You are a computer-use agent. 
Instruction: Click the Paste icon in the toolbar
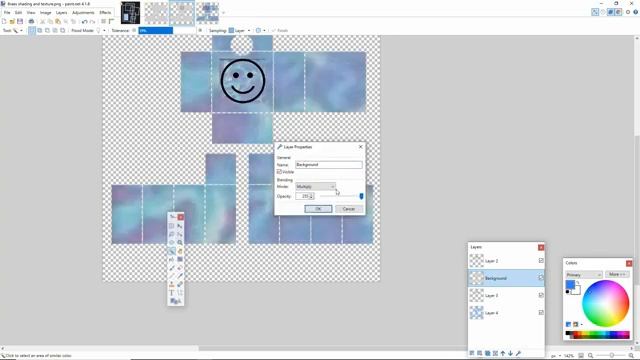coord(58,21)
